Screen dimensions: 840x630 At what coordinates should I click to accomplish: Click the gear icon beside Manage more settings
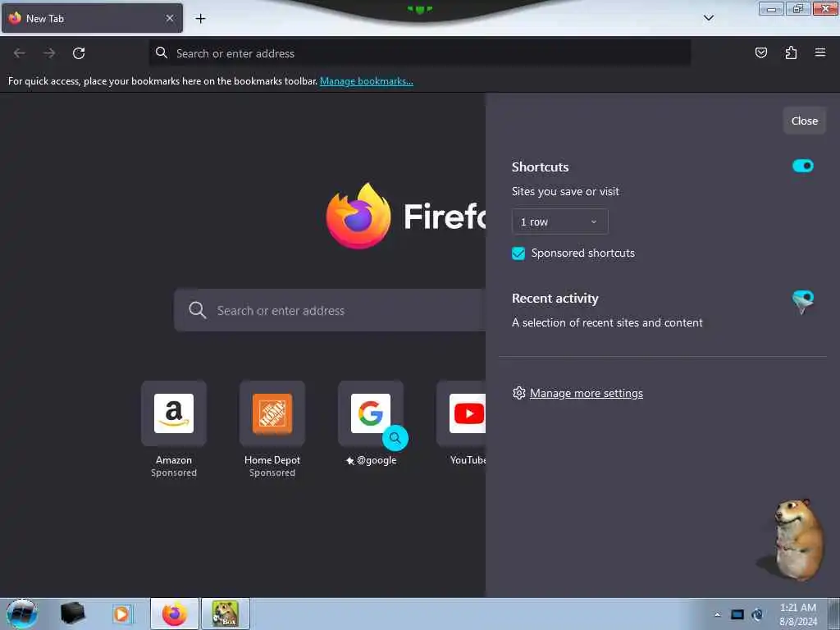coord(518,393)
